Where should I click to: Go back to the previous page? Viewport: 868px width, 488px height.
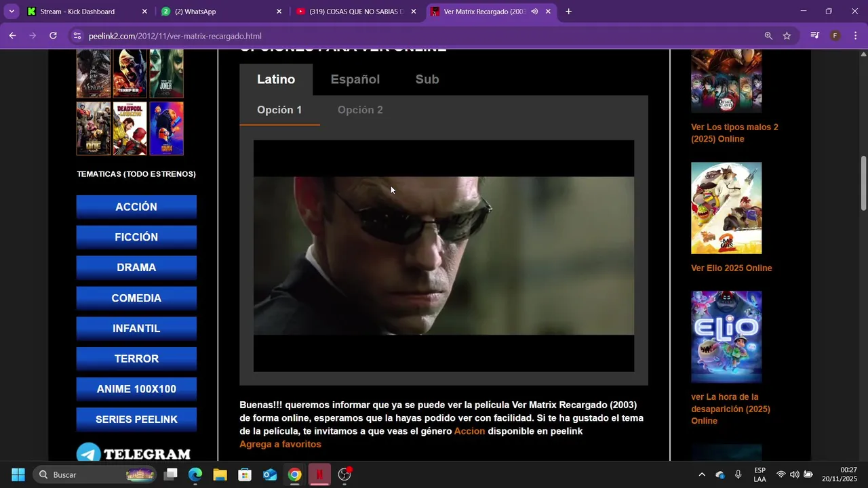coord(12,36)
